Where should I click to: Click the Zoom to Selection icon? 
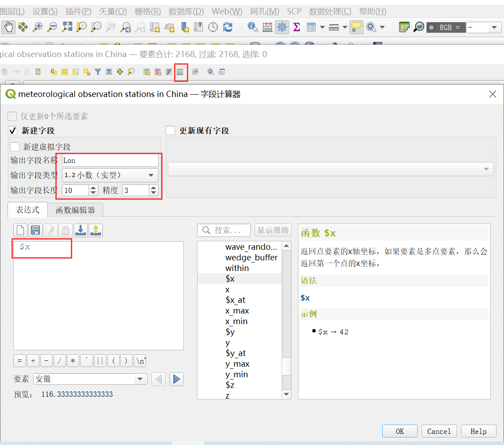click(x=81, y=27)
